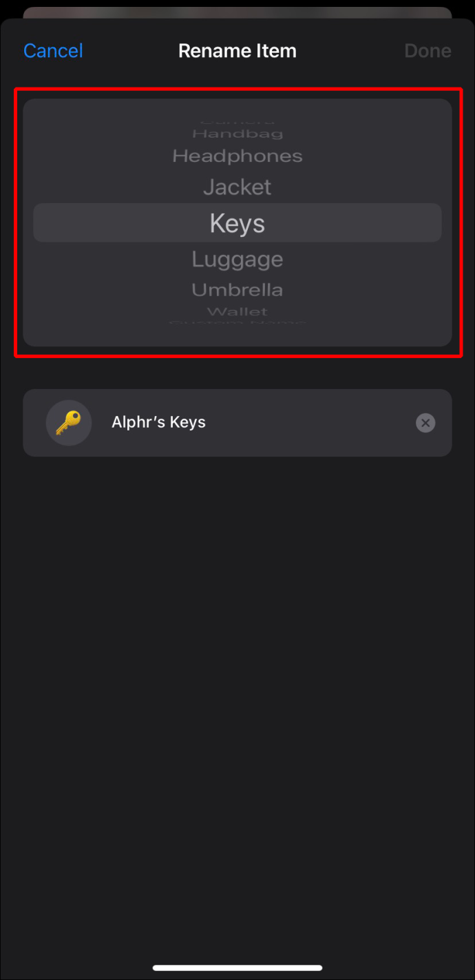
Task: Tap the Rename Item title
Action: (237, 51)
